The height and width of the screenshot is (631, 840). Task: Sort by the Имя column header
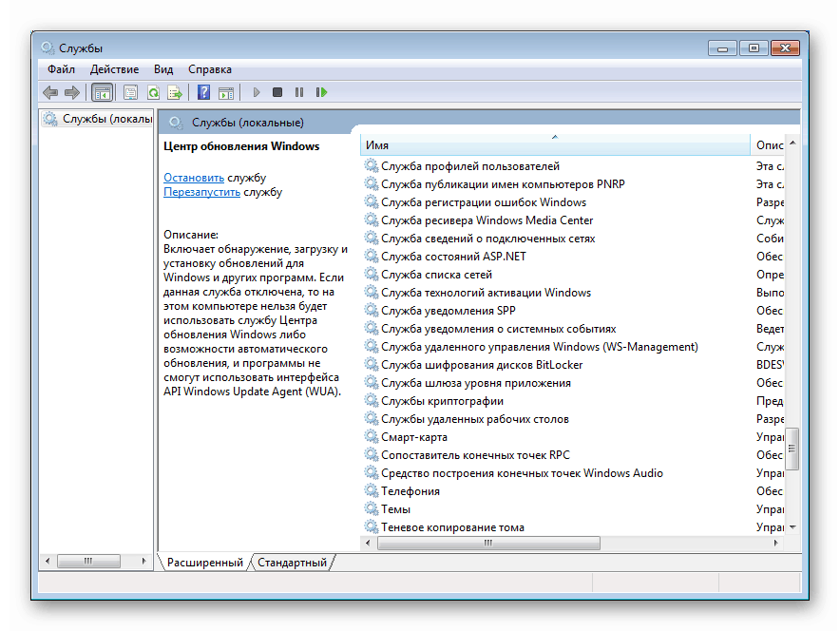click(x=555, y=145)
